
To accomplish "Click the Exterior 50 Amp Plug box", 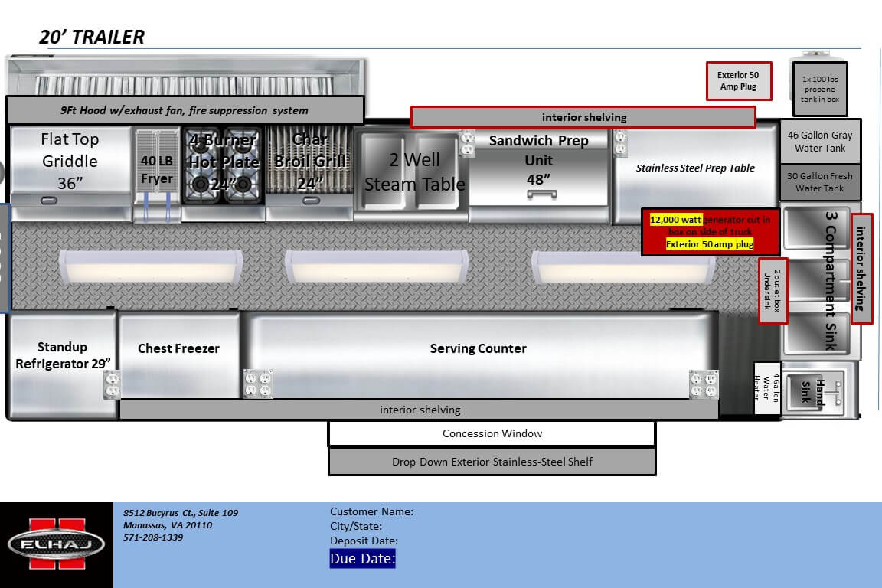I will [737, 81].
